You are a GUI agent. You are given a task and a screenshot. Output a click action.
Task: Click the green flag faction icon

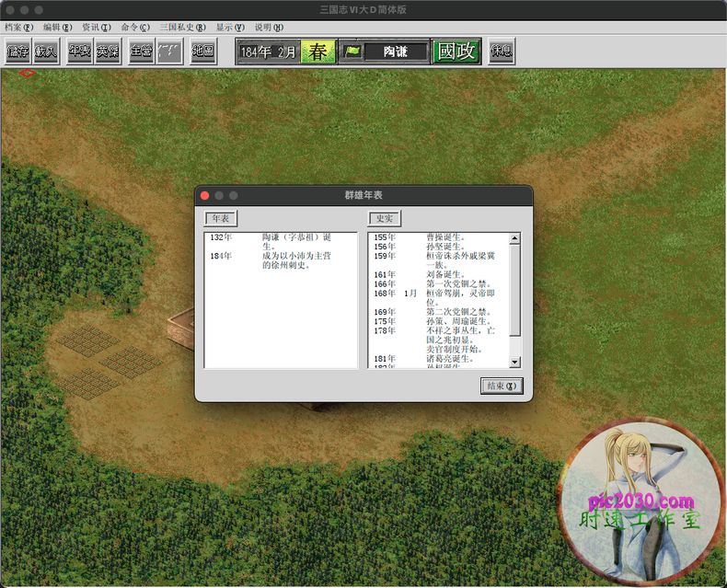click(x=352, y=52)
